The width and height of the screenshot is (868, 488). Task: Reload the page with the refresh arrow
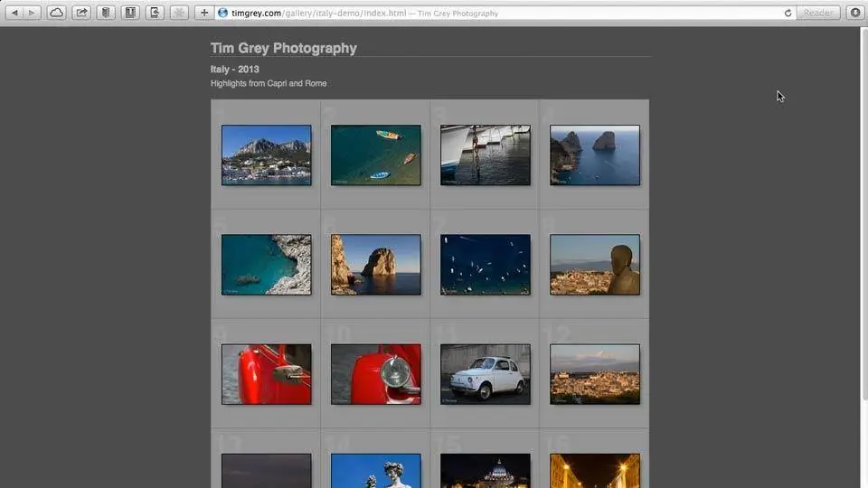(x=788, y=13)
